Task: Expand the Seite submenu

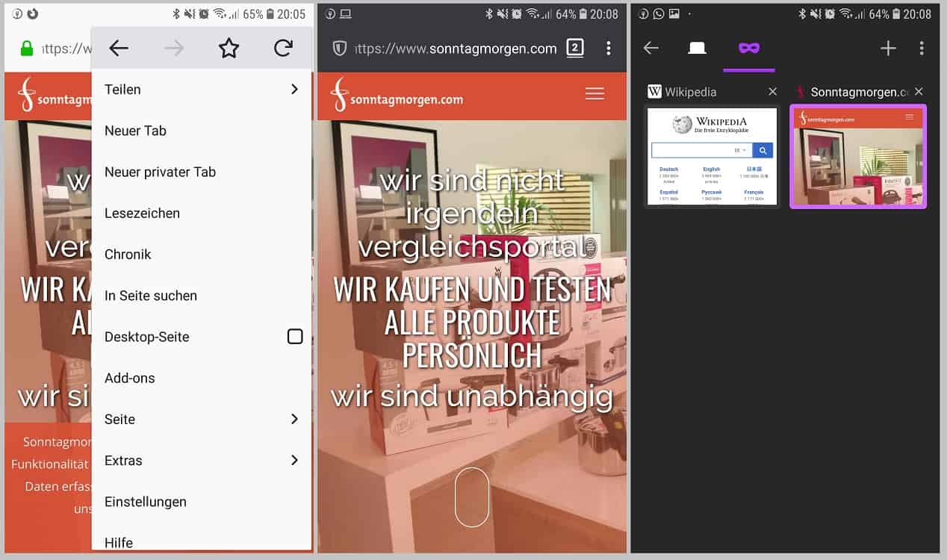Action: [x=202, y=420]
